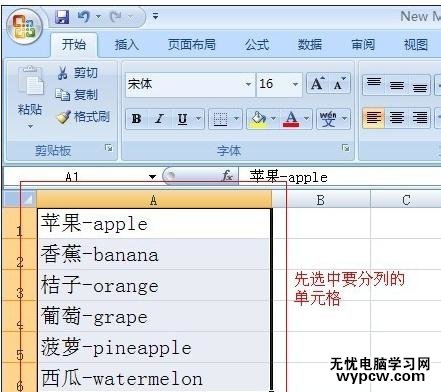
Task: Copy selection with 复制
Action: tap(77, 95)
